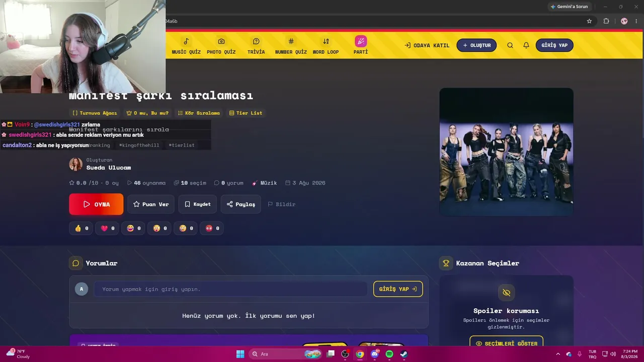The height and width of the screenshot is (362, 644).
Task: Bookmark this page with the star icon
Action: click(589, 21)
